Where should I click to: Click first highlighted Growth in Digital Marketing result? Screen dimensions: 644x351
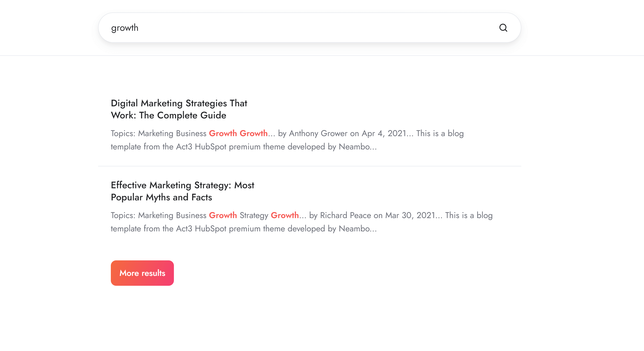223,133
